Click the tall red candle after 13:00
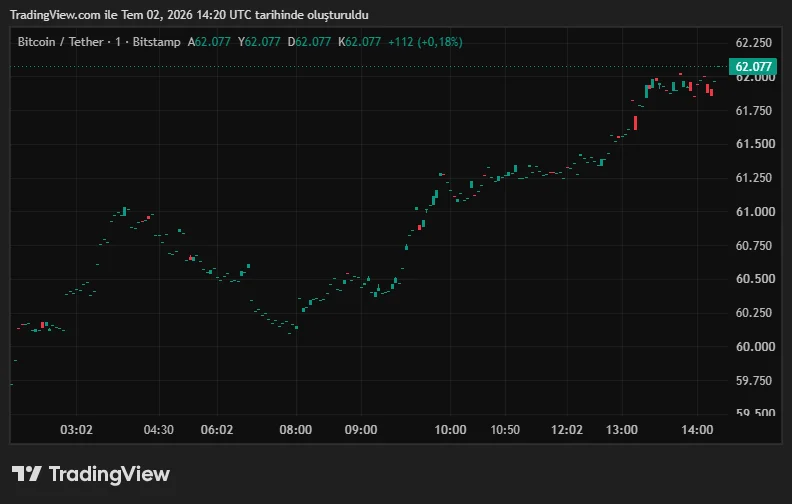The height and width of the screenshot is (504, 792). (635, 123)
